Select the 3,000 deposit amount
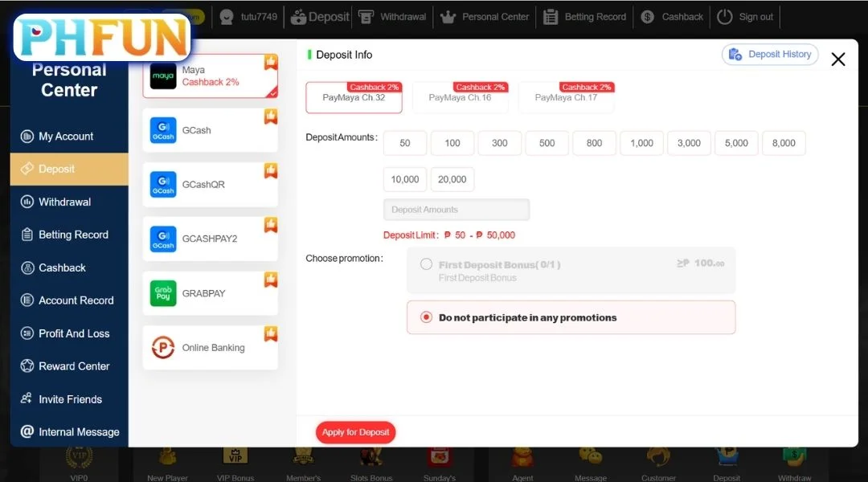The height and width of the screenshot is (482, 868). coord(689,143)
